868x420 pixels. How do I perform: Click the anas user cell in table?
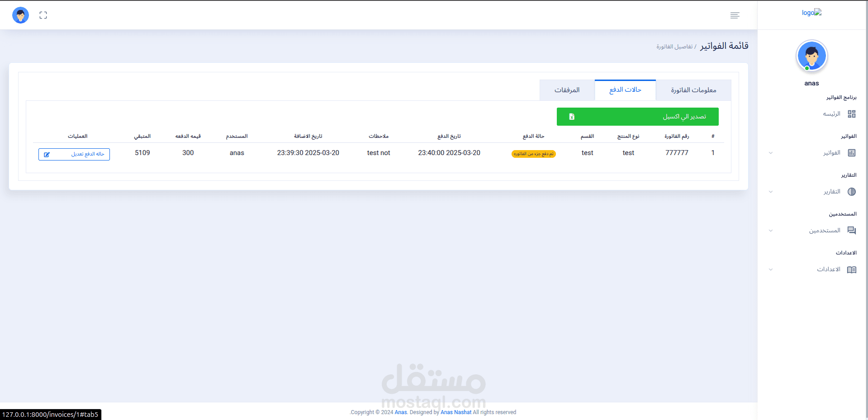[x=237, y=153]
